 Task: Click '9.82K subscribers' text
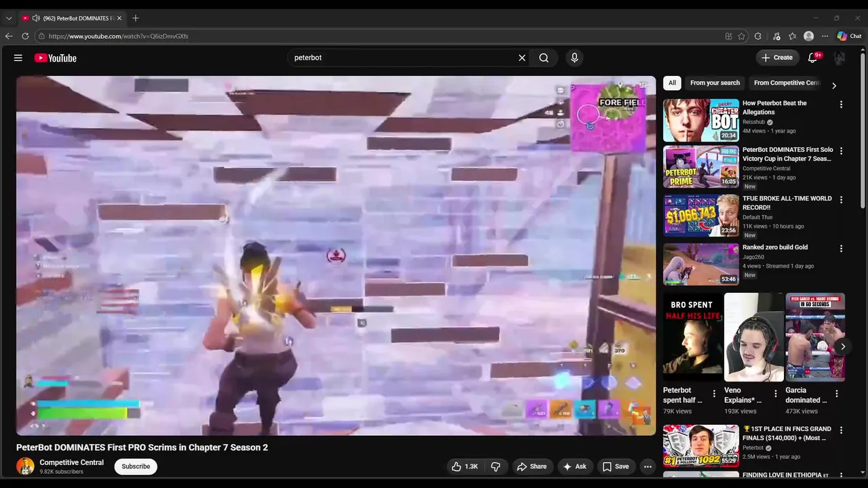(x=61, y=472)
